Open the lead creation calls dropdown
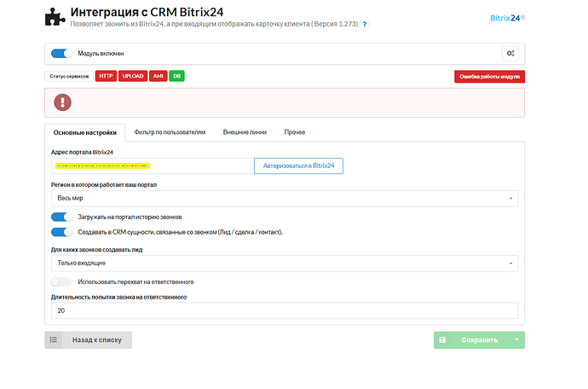This screenshot has width=588, height=389. coord(285,264)
